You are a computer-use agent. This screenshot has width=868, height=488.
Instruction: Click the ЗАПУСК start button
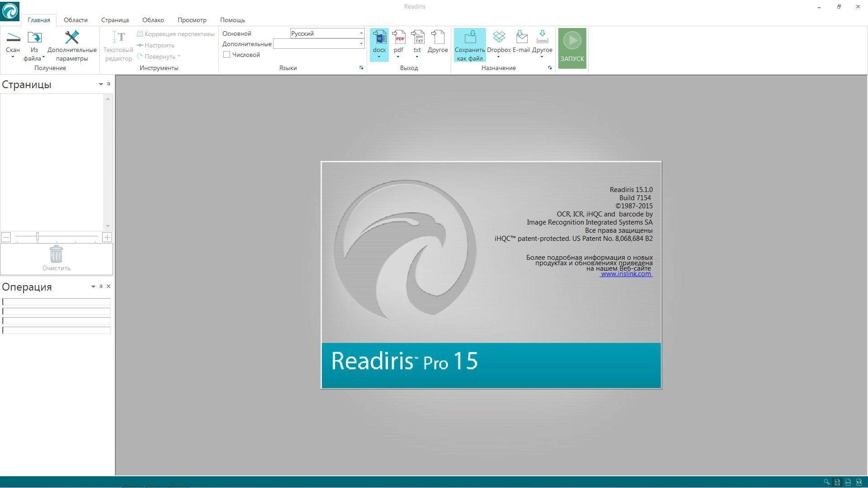(x=572, y=48)
